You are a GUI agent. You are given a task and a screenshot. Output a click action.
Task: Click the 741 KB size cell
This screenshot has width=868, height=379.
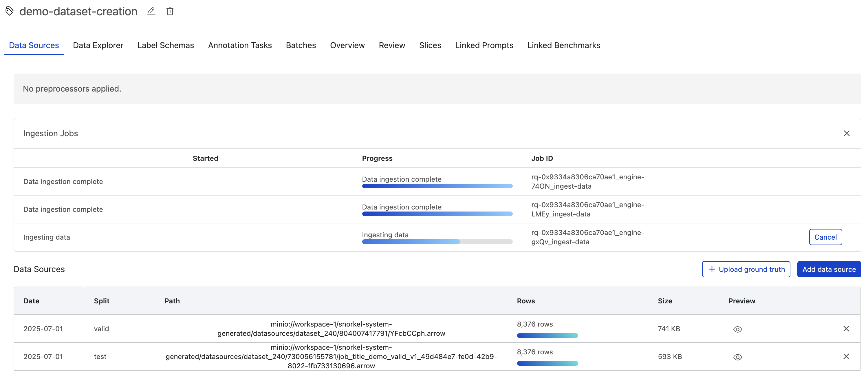click(x=669, y=328)
